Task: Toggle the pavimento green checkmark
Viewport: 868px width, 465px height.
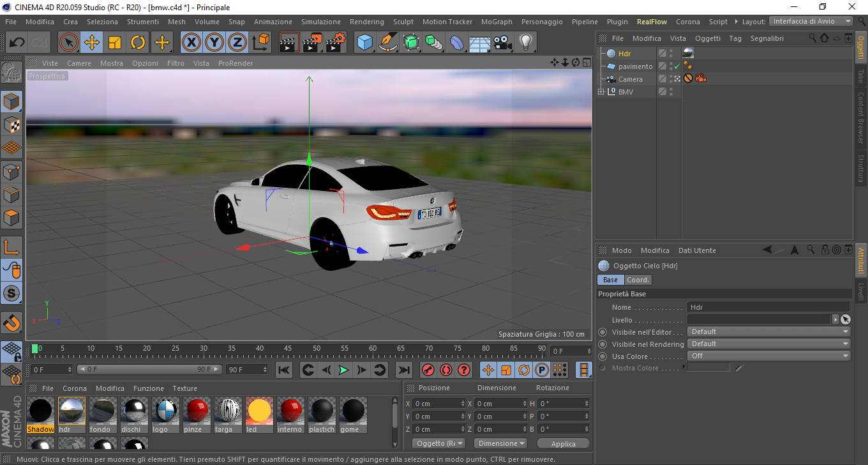Action: [677, 66]
